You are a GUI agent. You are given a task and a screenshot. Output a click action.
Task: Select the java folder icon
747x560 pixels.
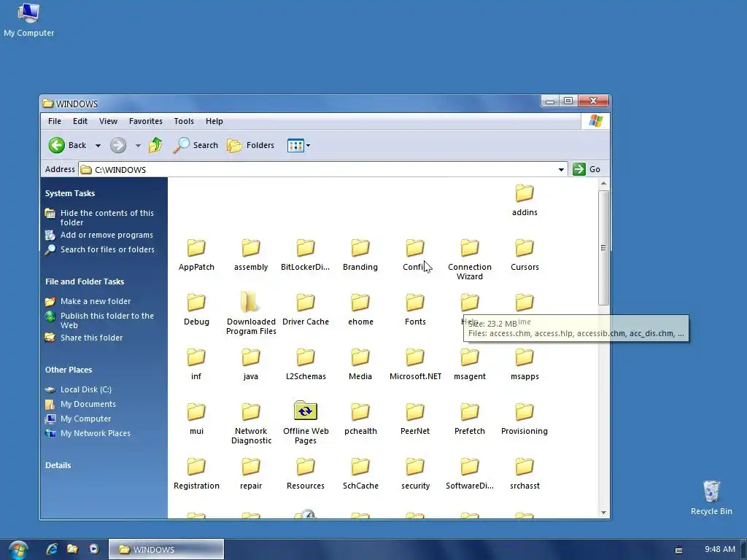[251, 357]
